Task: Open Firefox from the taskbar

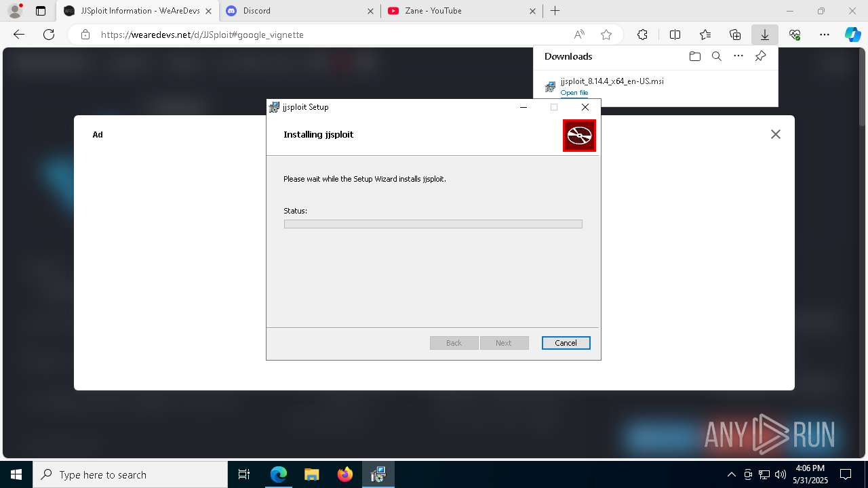Action: [x=345, y=474]
